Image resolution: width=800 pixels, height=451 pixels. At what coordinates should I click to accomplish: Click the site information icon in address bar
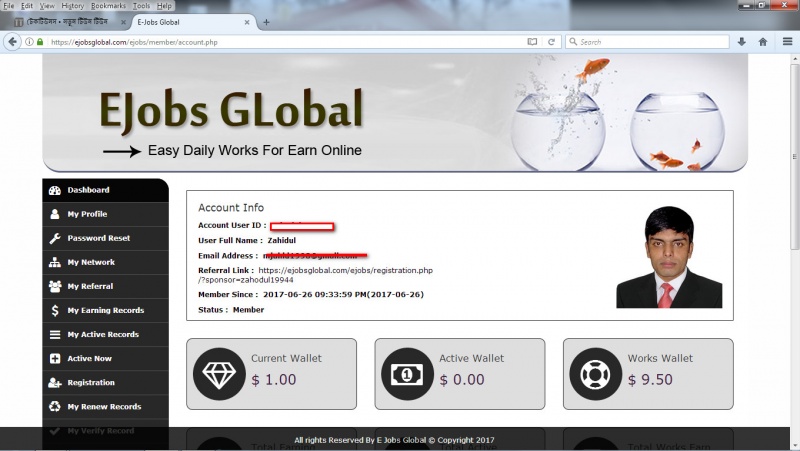(x=30, y=42)
